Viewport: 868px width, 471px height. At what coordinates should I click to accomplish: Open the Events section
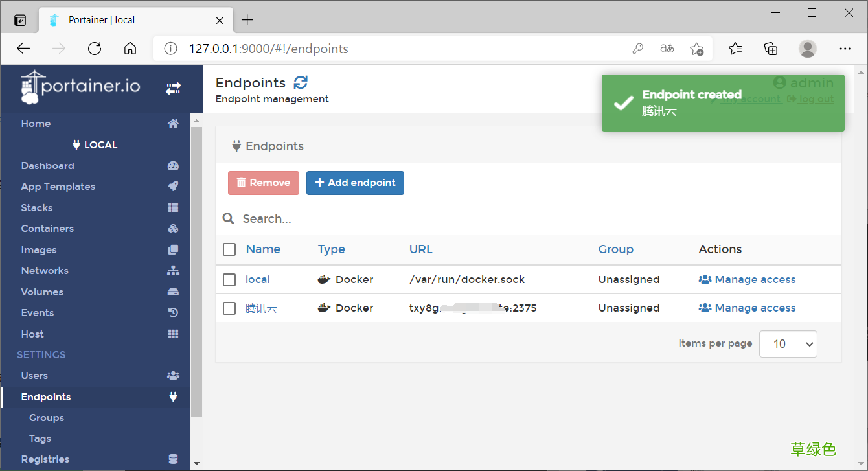[x=37, y=312]
